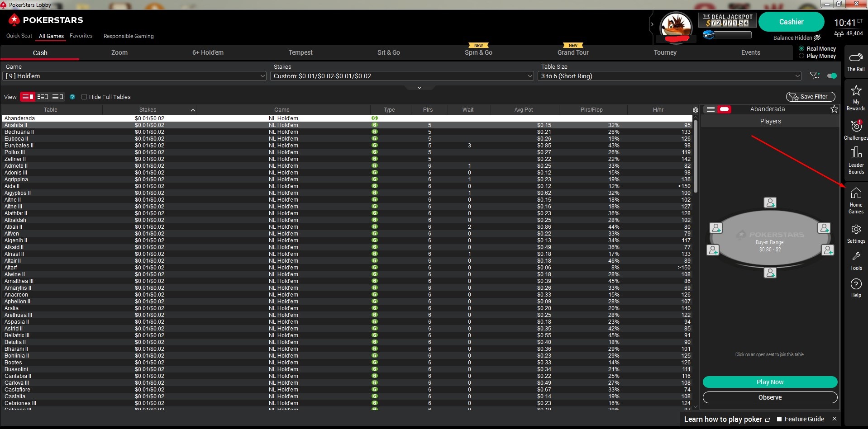Select the Real Money radio button

[x=801, y=48]
